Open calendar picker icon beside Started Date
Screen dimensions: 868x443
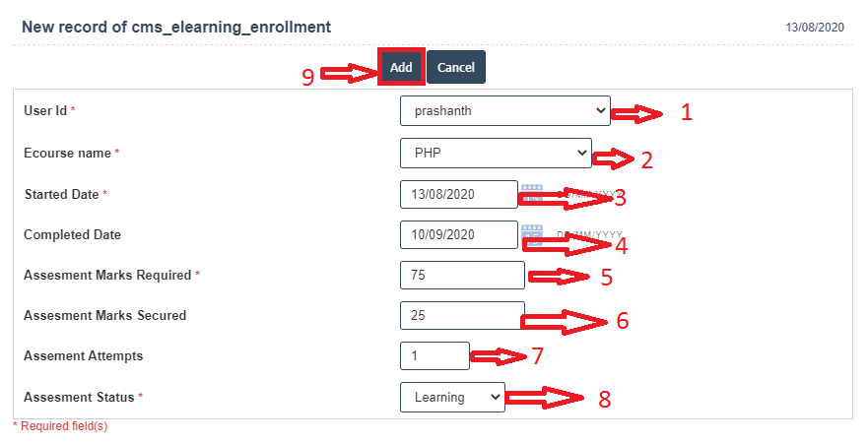coord(532,193)
